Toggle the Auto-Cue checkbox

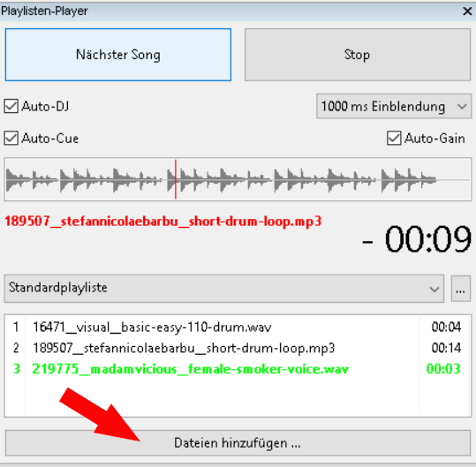click(x=11, y=139)
